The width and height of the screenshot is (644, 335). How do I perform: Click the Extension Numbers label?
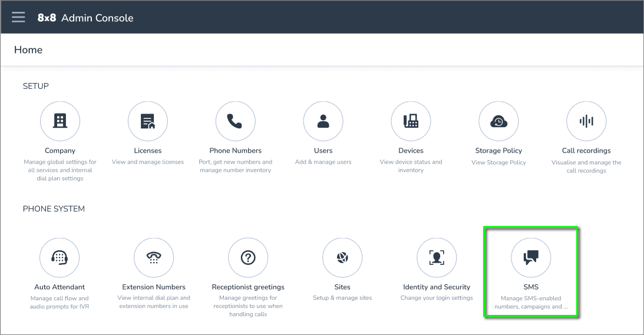coord(154,287)
